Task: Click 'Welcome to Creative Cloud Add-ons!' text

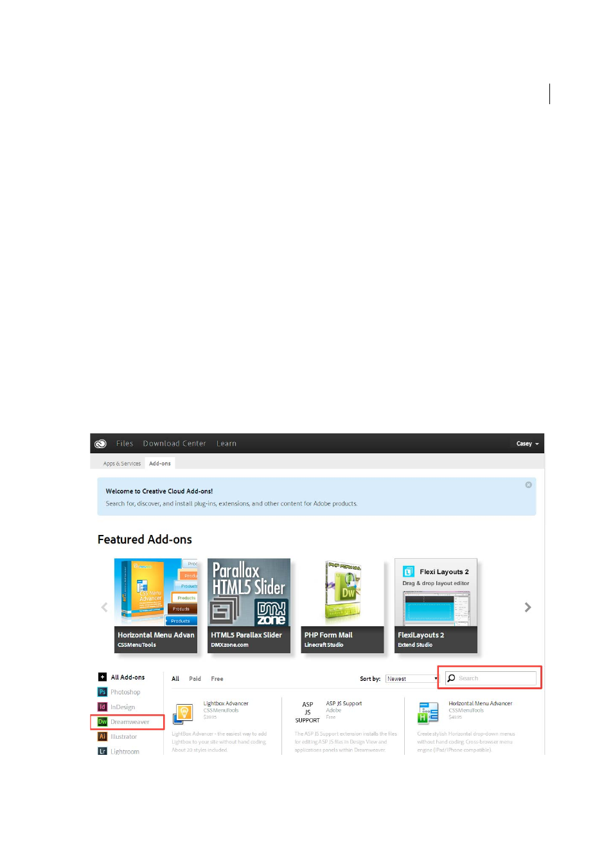Action: point(159,491)
